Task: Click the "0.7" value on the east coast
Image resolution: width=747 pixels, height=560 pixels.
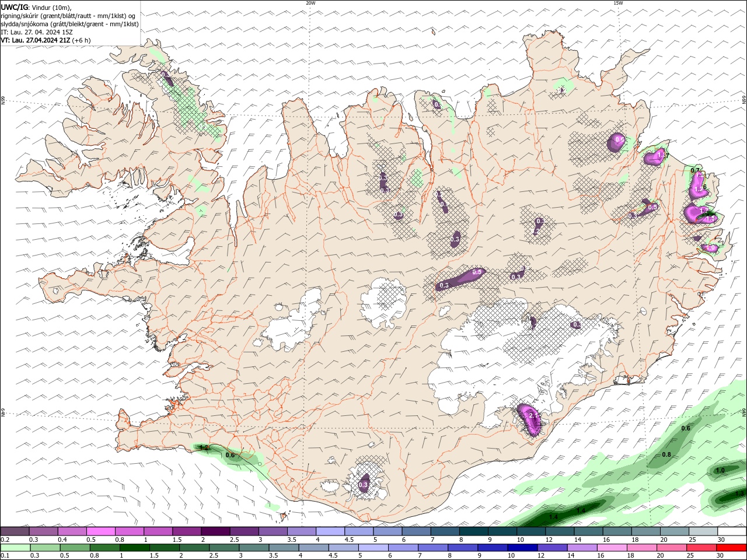Action: tap(695, 170)
